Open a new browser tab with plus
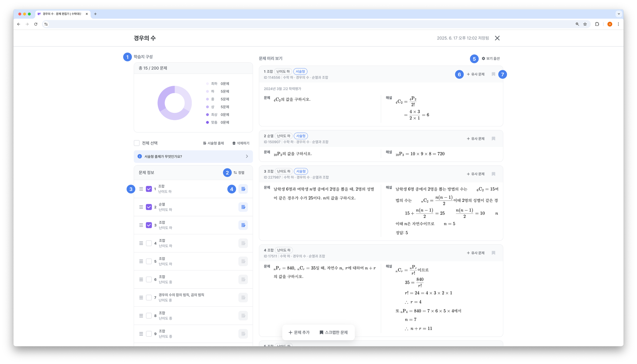This screenshot has height=364, width=637. [95, 14]
